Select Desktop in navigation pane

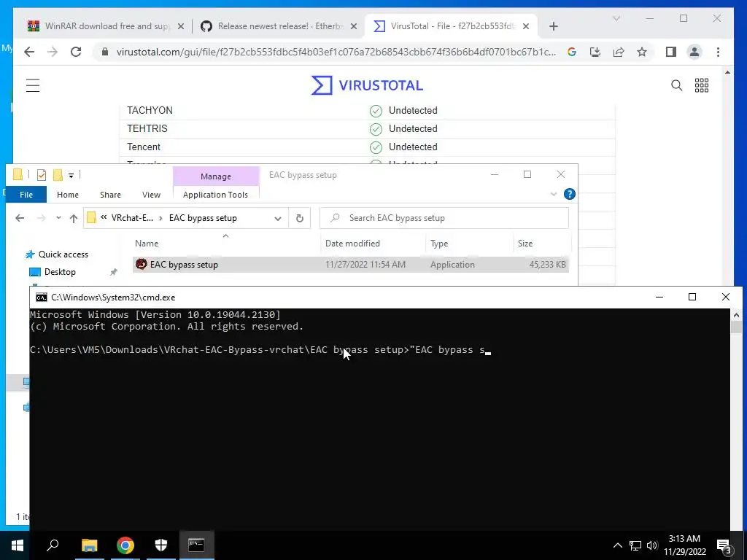(60, 272)
